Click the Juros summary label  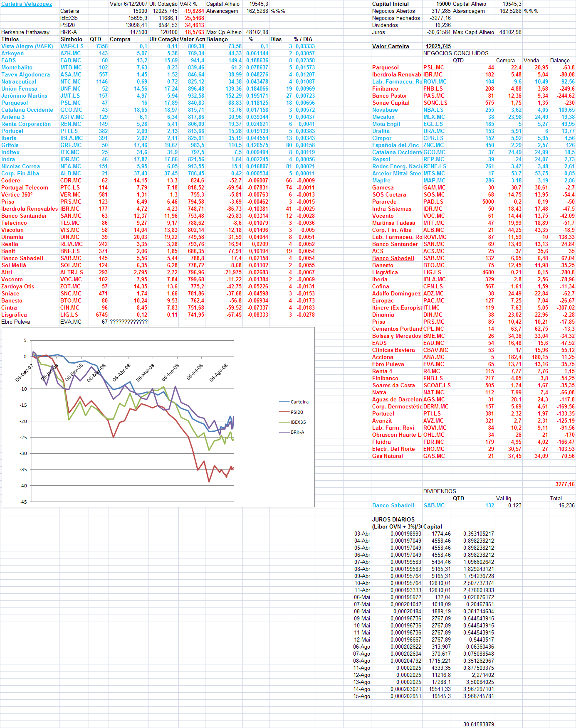coord(378,32)
